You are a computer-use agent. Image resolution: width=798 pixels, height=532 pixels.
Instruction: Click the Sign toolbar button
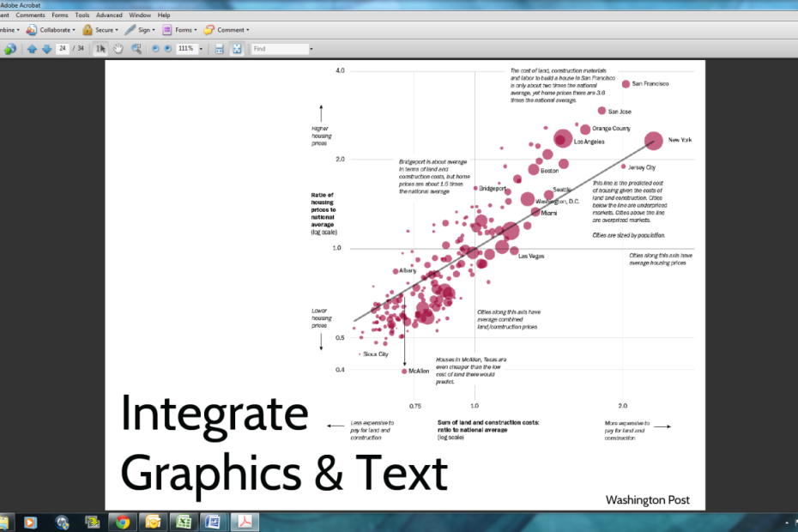point(142,29)
